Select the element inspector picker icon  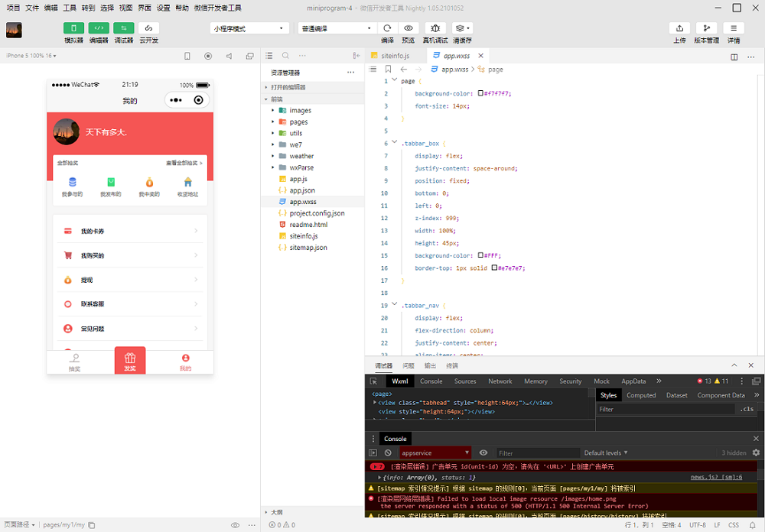pyautogui.click(x=373, y=381)
